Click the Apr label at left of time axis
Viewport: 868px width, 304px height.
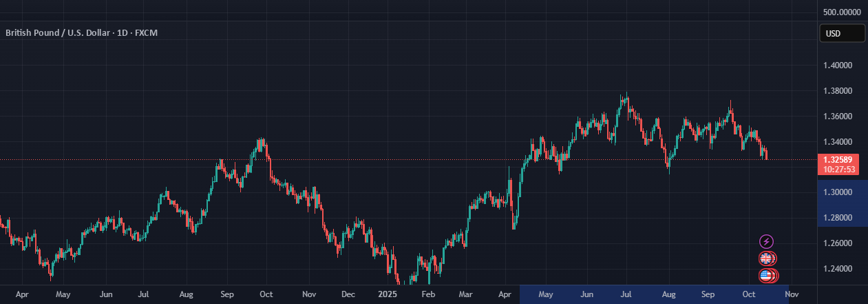[x=22, y=294]
